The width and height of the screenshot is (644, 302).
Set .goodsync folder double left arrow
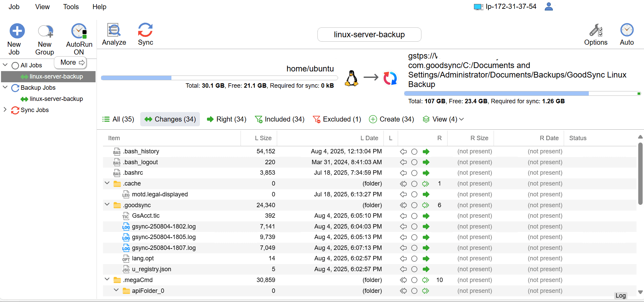(403, 205)
